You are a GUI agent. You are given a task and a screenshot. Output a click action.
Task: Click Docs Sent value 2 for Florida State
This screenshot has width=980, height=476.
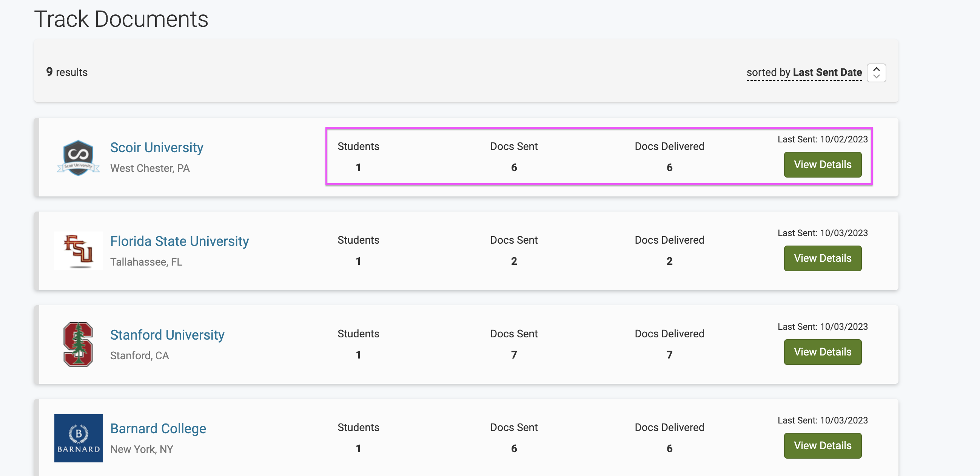[514, 261]
